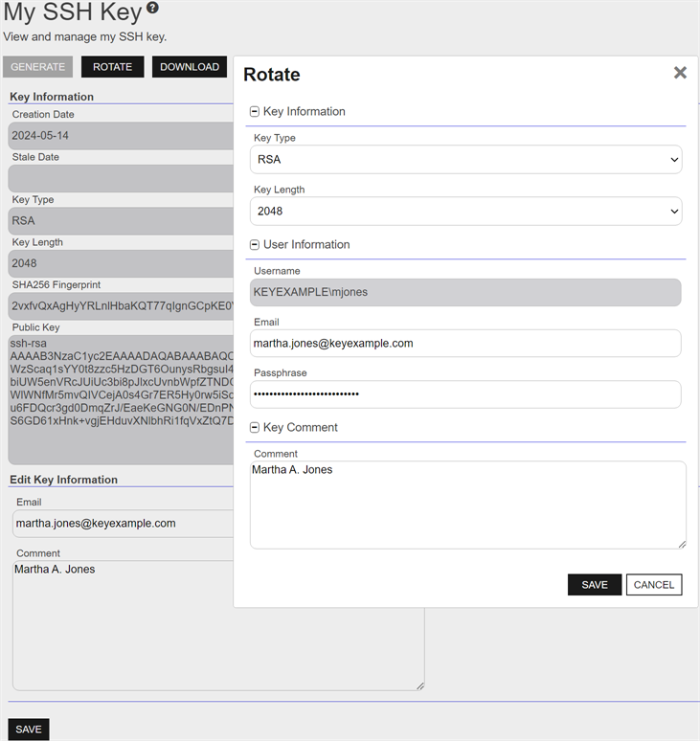The image size is (700, 741).
Task: Click the help question mark icon
Action: click(152, 9)
